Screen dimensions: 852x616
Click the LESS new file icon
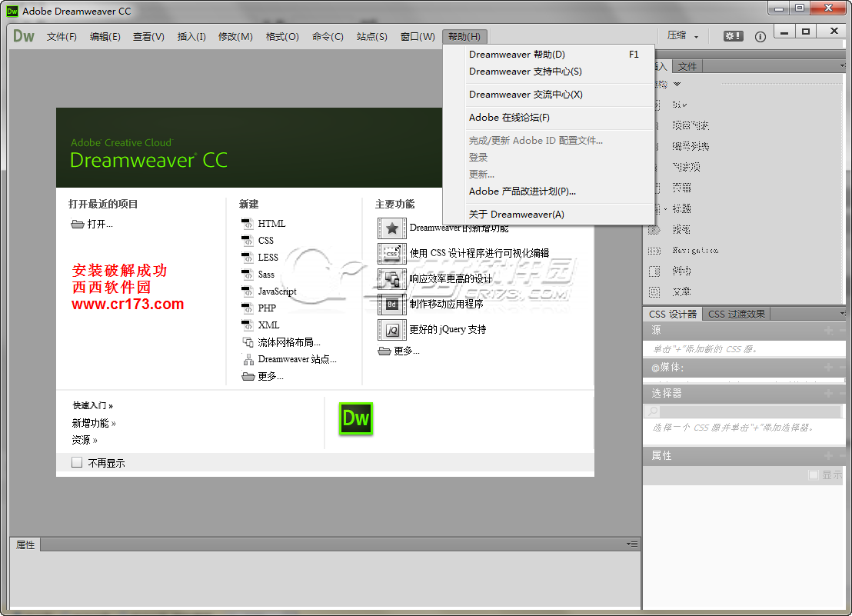point(248,257)
